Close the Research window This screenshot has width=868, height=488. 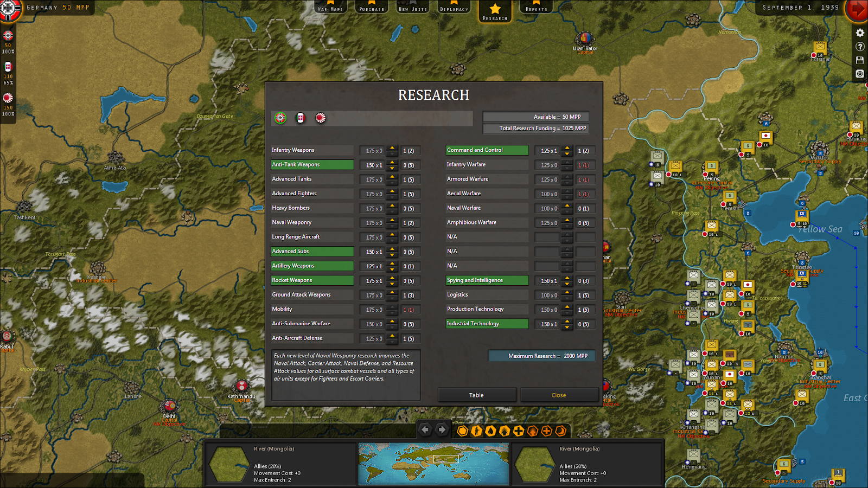pos(559,395)
